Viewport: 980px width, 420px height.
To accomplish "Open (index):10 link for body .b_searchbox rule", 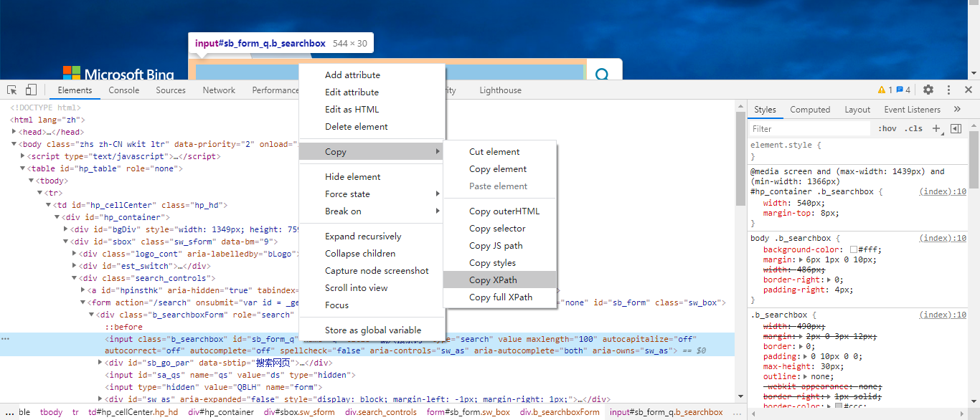I will [x=943, y=237].
